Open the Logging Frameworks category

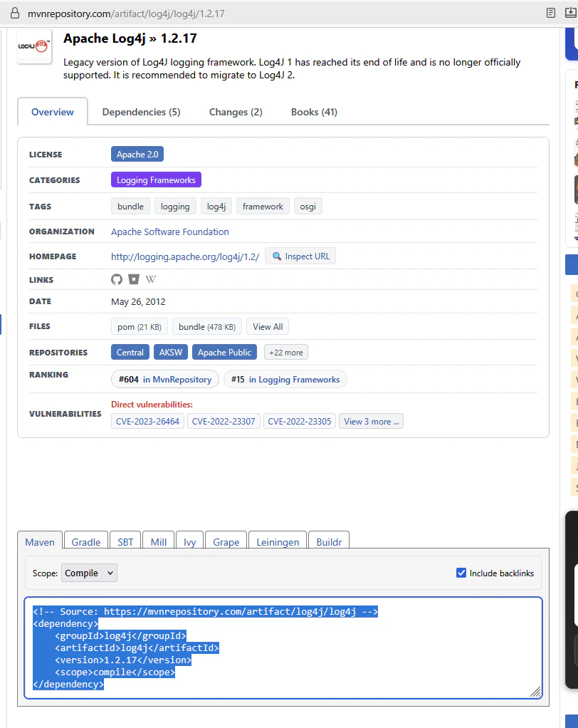(x=156, y=180)
